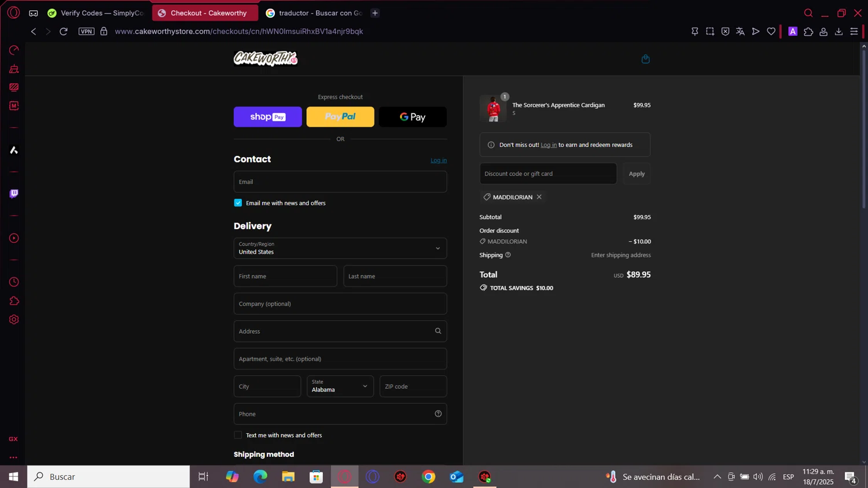Open the State dropdown showing Alabama

340,386
